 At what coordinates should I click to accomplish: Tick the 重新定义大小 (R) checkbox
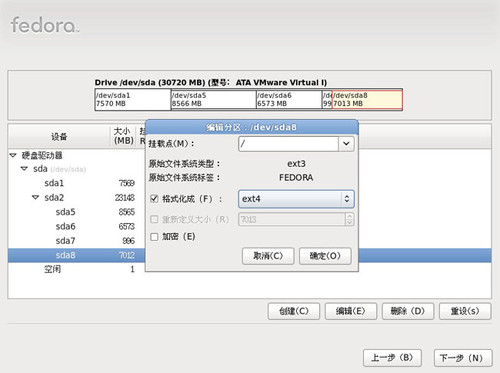pyautogui.click(x=154, y=219)
